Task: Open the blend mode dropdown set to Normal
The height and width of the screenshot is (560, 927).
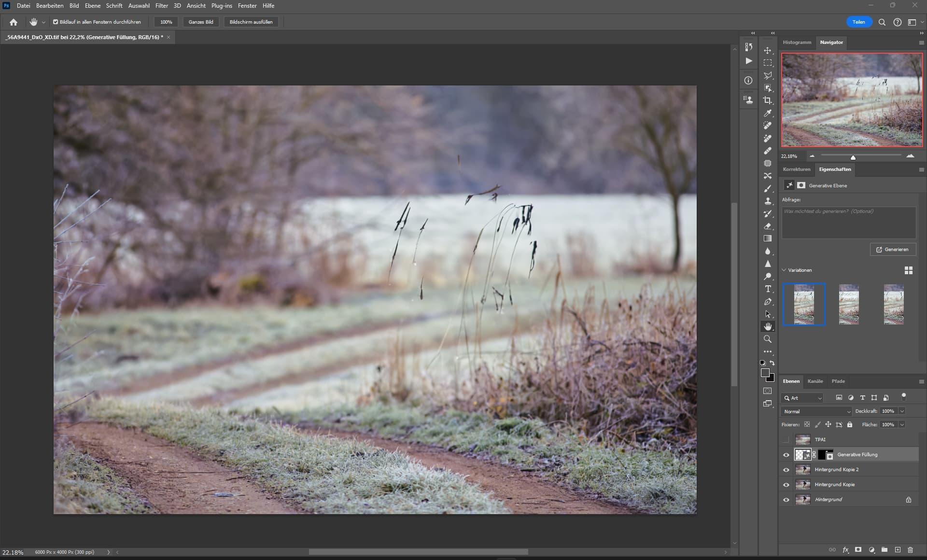Action: [x=816, y=411]
